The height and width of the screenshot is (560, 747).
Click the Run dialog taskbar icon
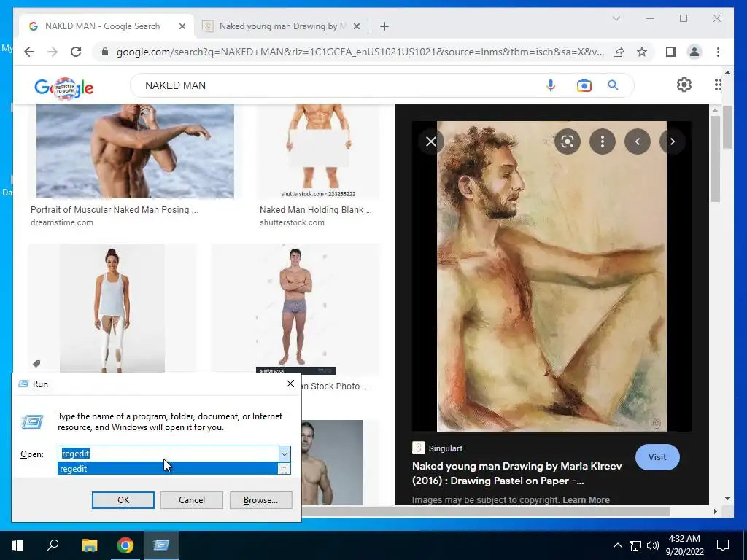(x=161, y=545)
